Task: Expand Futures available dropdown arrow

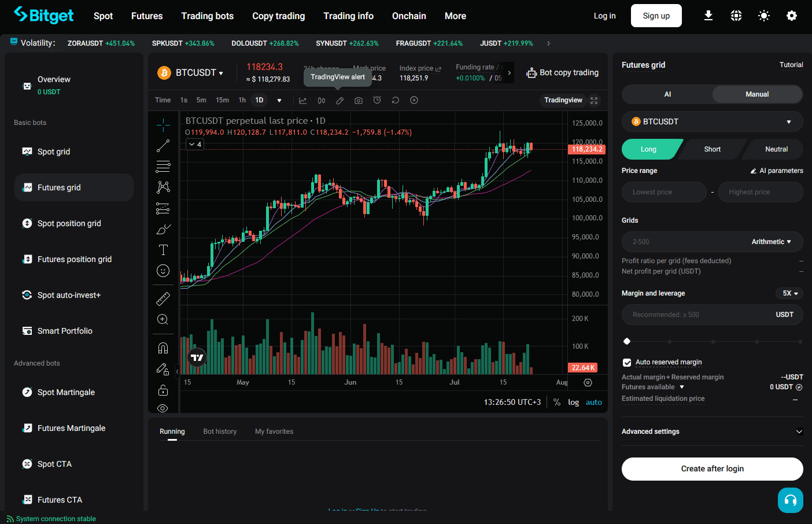Action: 682,387
